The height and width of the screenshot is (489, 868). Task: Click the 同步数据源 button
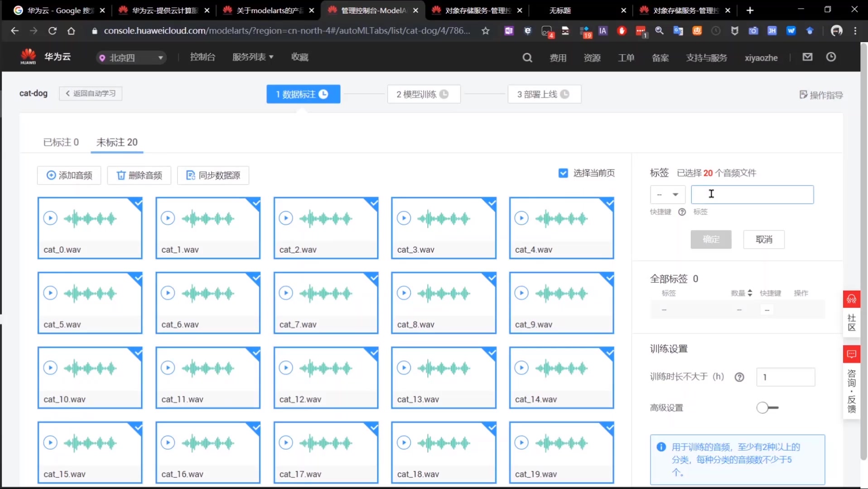(213, 175)
